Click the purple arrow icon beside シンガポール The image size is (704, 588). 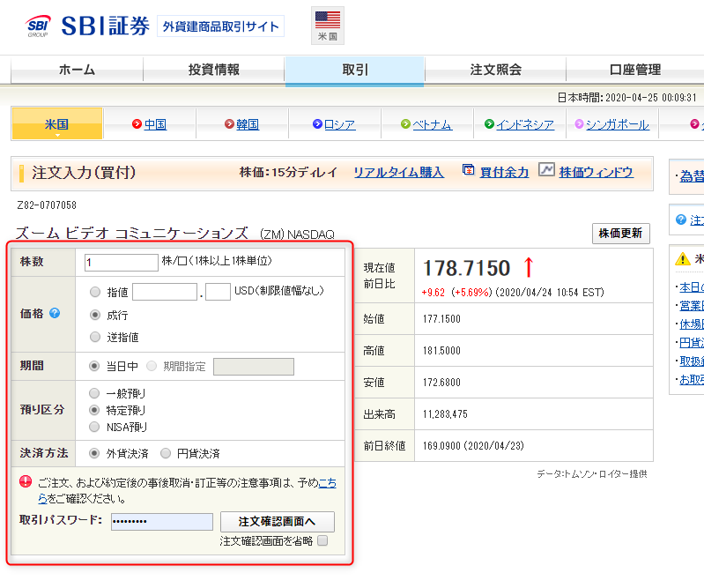coord(579,123)
